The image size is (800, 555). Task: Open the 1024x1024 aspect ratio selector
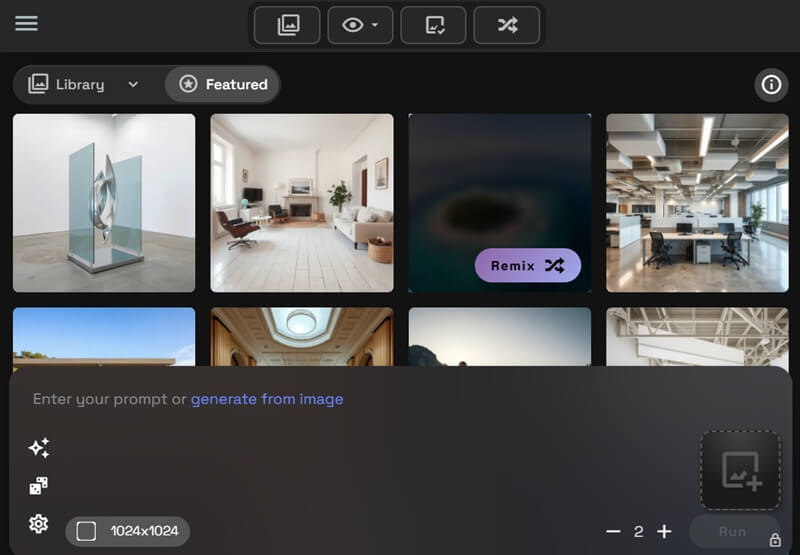coord(128,531)
